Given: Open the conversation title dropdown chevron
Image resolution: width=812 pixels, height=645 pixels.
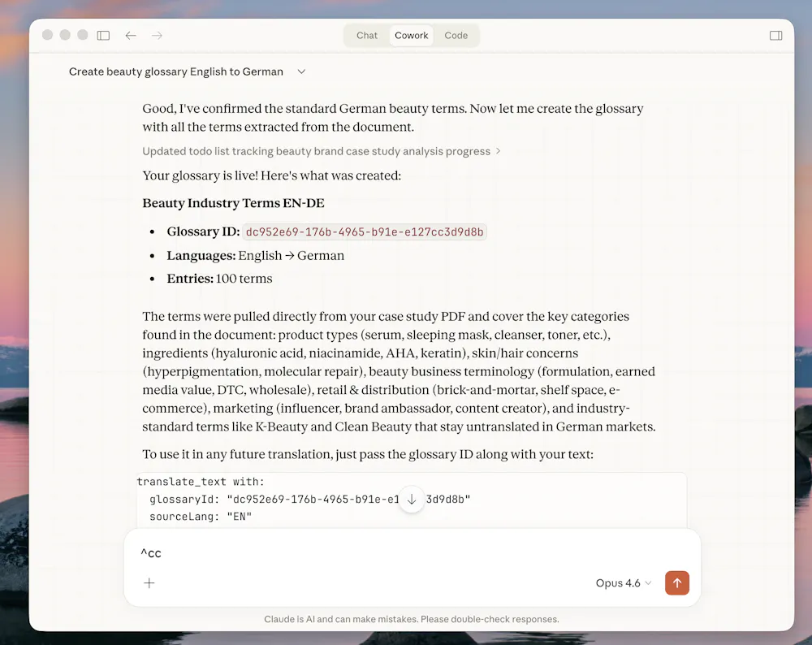Looking at the screenshot, I should [x=301, y=71].
